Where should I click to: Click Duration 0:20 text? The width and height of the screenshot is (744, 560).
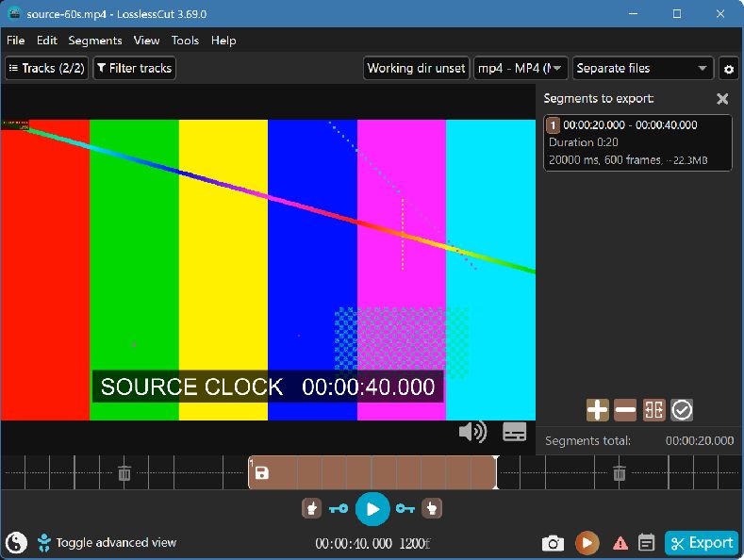(x=583, y=142)
